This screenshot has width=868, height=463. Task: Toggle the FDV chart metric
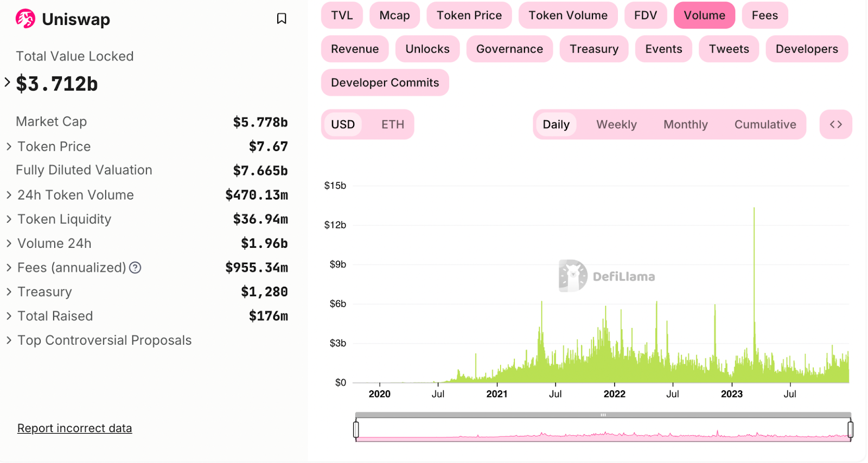[646, 15]
